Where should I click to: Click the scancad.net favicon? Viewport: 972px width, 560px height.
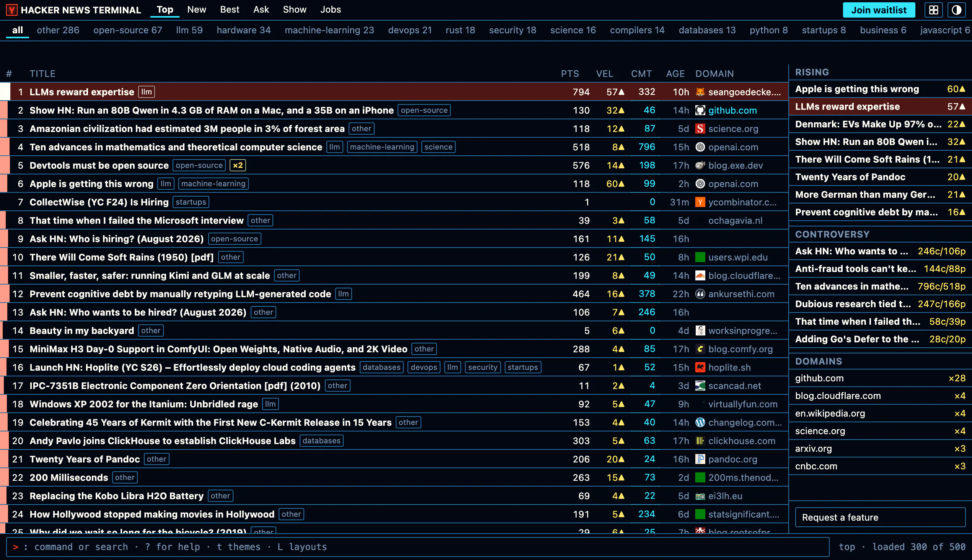coord(700,386)
